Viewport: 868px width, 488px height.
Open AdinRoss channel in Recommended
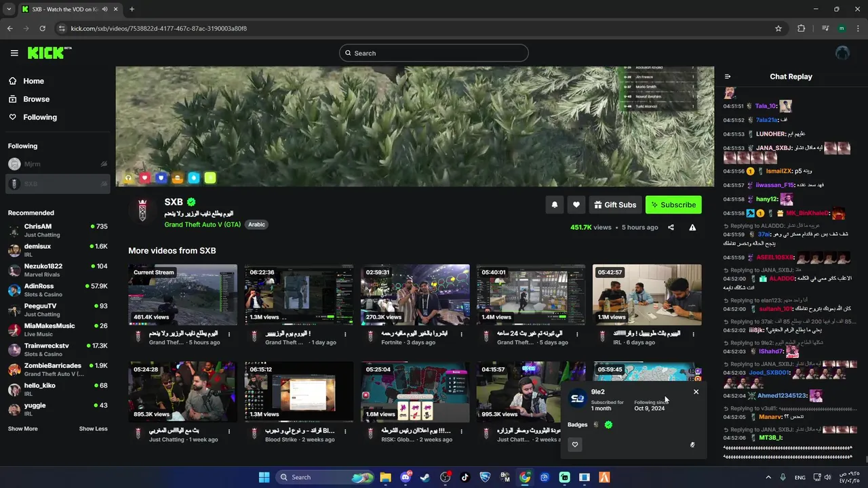(x=58, y=290)
